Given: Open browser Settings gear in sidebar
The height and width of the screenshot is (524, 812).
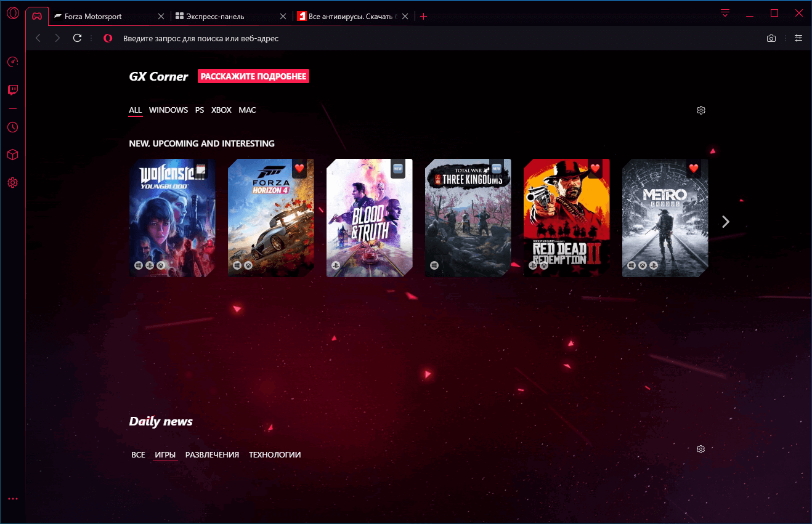Looking at the screenshot, I should (x=13, y=183).
